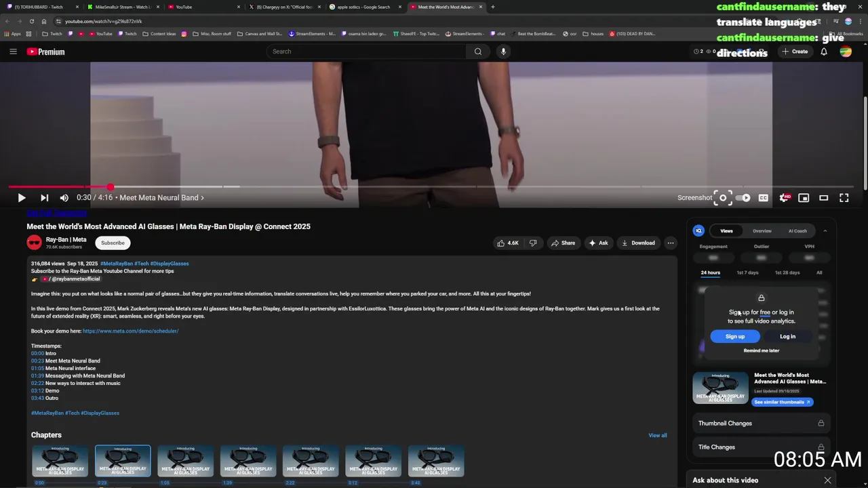Viewport: 868px width, 488px height.
Task: Open the meta.com demo scheduler link
Action: click(x=130, y=331)
